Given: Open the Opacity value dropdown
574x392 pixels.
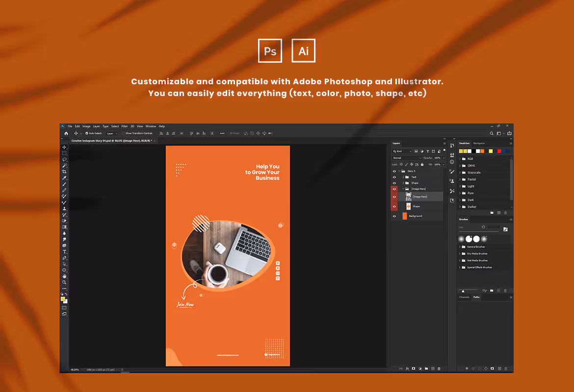Looking at the screenshot, I should (443, 158).
